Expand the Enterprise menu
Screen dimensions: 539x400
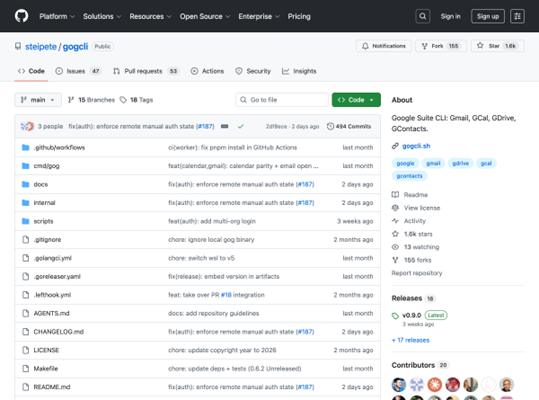tap(259, 16)
